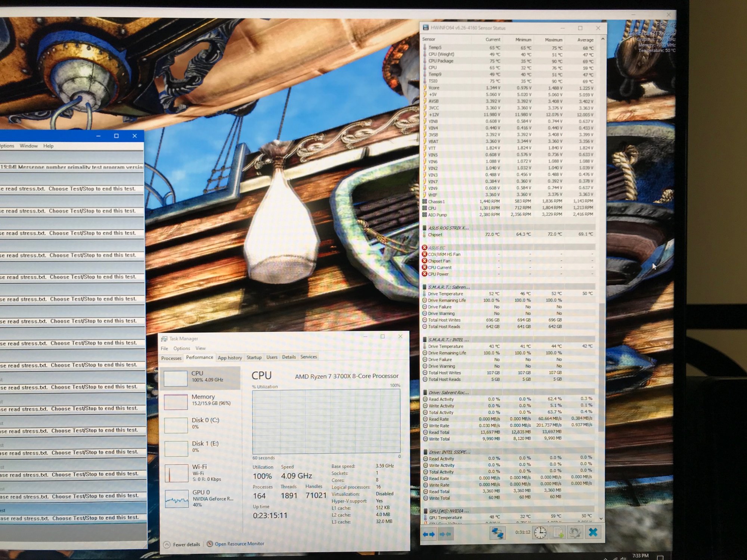Screen dimensions: 747x560
Task: Click the Maximum column header in HWiNFO
Action: point(553,40)
